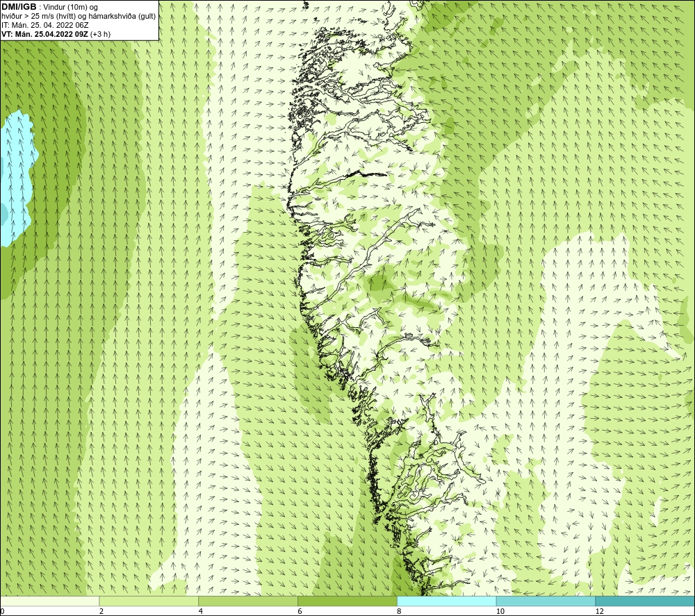This screenshot has height=616, width=695.
Task: Click the 10–12 m/s teal segment
Action: click(546, 601)
